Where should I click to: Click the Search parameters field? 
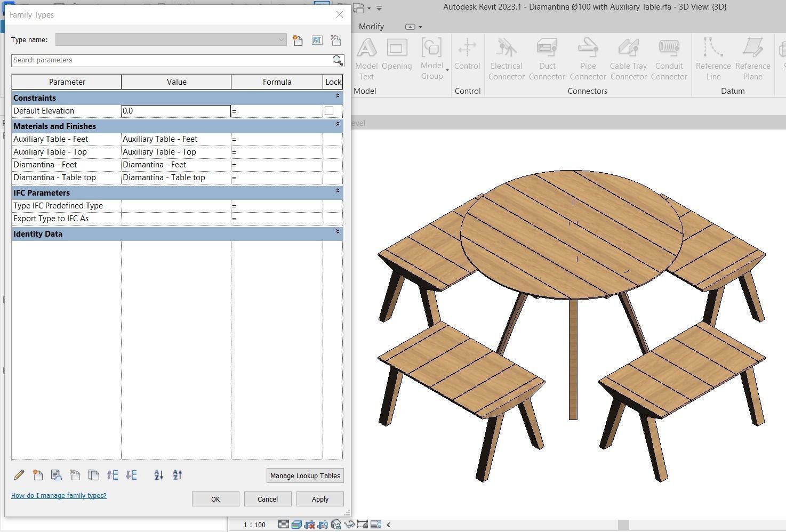[x=172, y=60]
